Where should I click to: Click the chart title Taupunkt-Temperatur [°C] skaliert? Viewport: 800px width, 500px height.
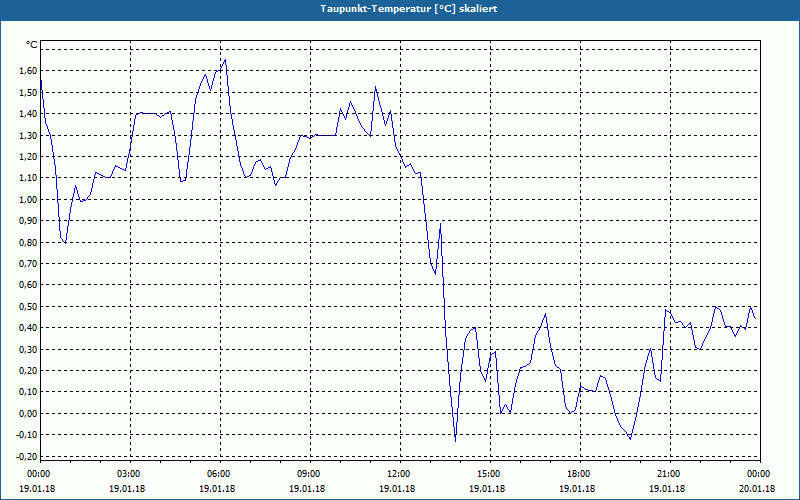point(409,9)
